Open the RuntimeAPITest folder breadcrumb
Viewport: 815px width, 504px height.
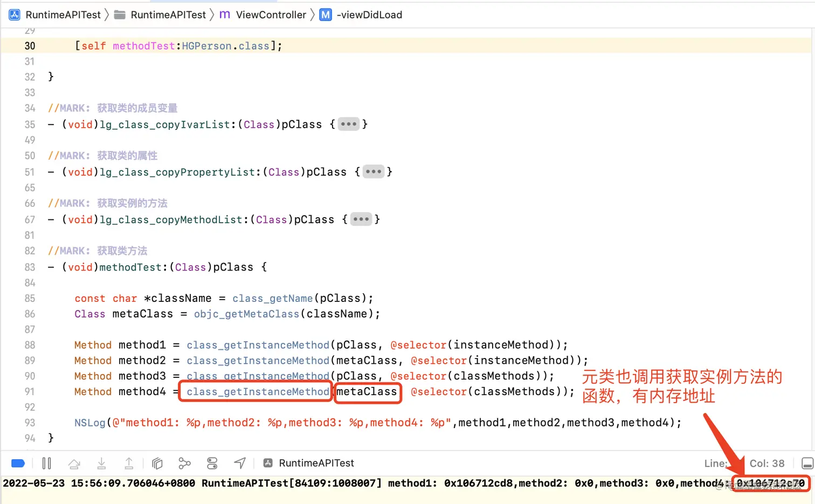(x=160, y=15)
